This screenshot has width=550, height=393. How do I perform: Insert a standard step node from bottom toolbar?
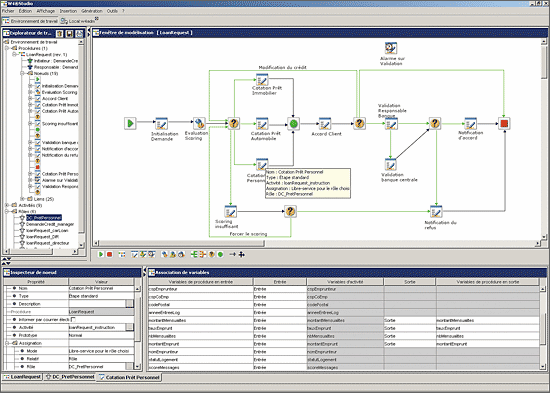click(134, 254)
